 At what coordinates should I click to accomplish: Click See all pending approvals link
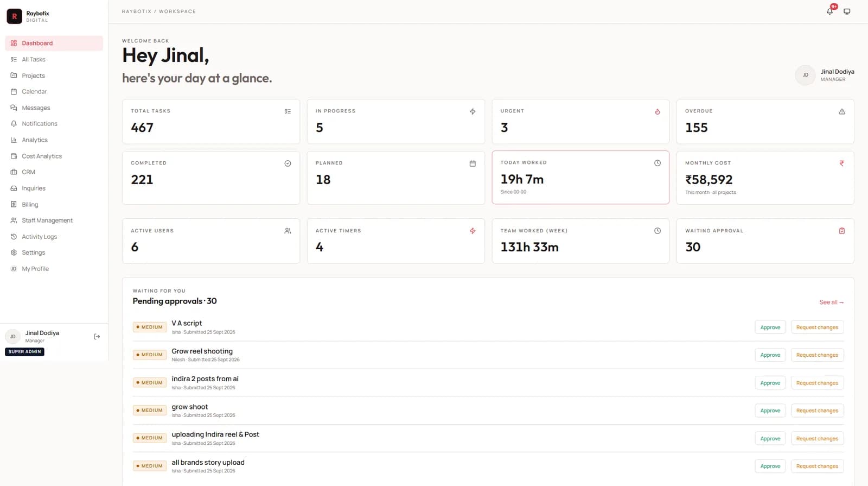click(831, 302)
